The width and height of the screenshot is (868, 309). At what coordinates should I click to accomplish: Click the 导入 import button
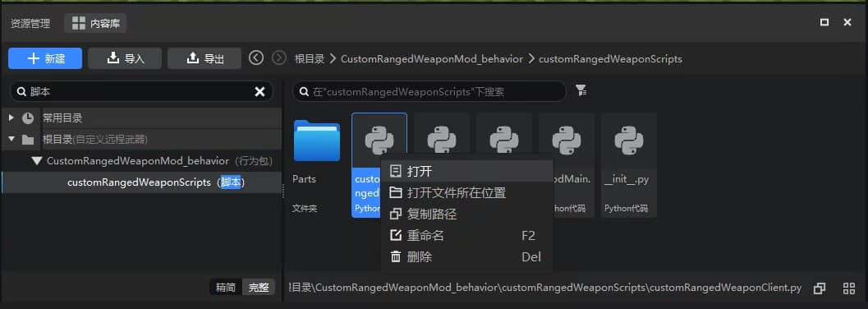coord(125,58)
